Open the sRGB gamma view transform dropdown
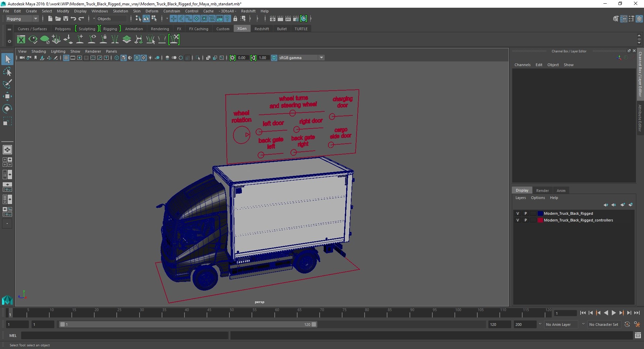This screenshot has height=349, width=644. pyautogui.click(x=302, y=58)
